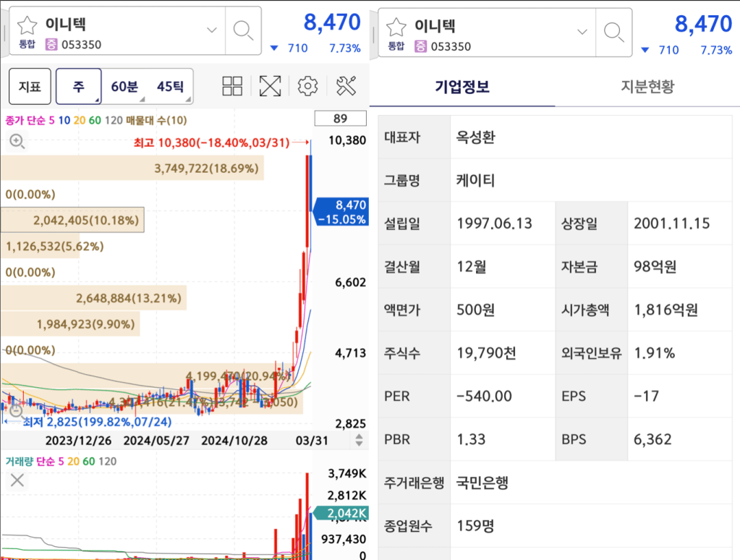Click the chart date label 2024/05/27
The height and width of the screenshot is (560, 740).
coord(156,441)
